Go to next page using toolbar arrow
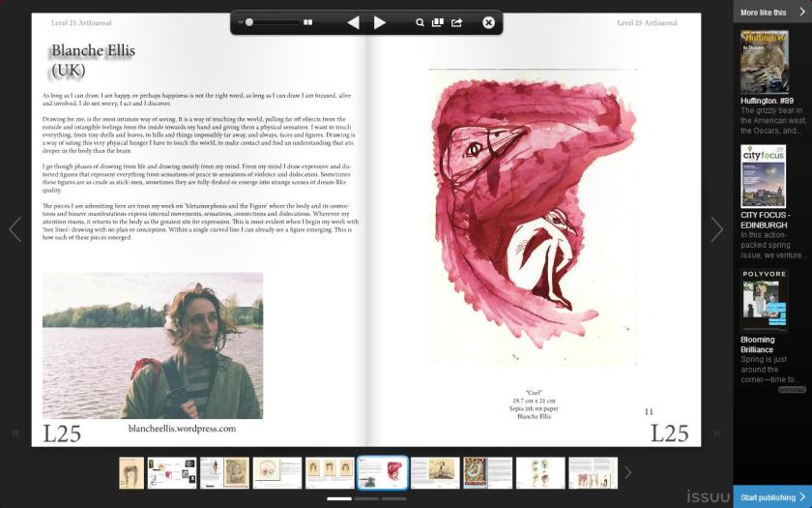The height and width of the screenshot is (508, 812). pos(380,23)
